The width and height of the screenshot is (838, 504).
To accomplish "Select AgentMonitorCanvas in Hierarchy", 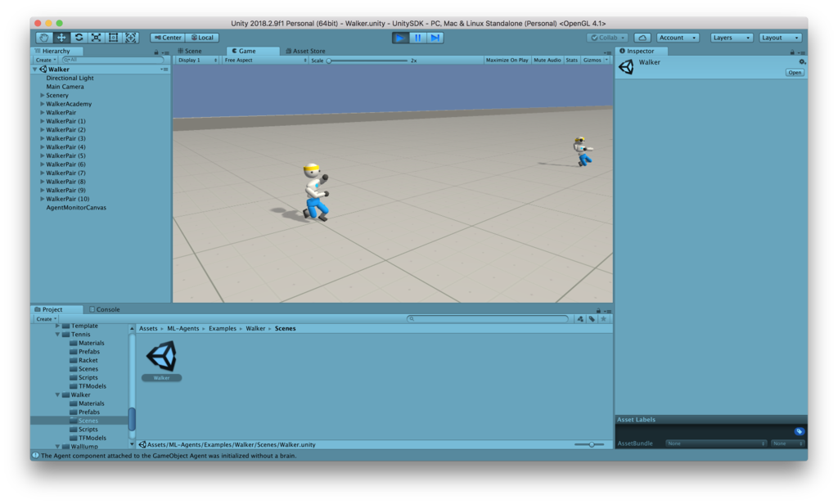I will pos(76,207).
